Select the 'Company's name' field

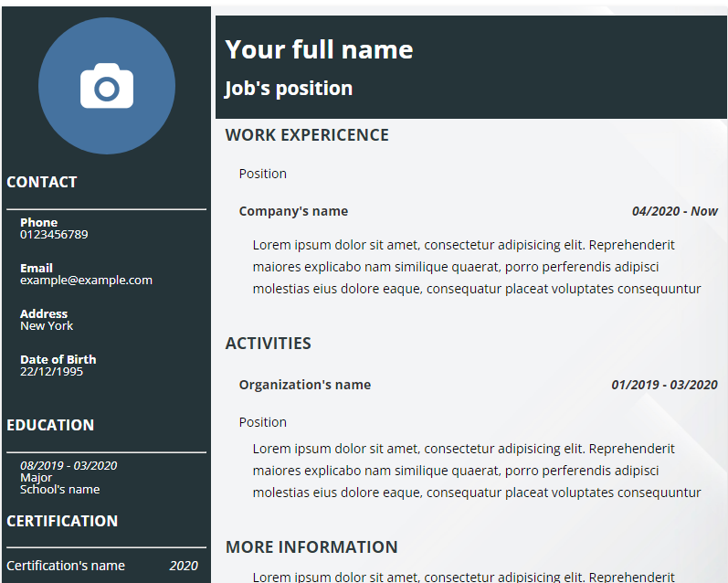pos(293,211)
